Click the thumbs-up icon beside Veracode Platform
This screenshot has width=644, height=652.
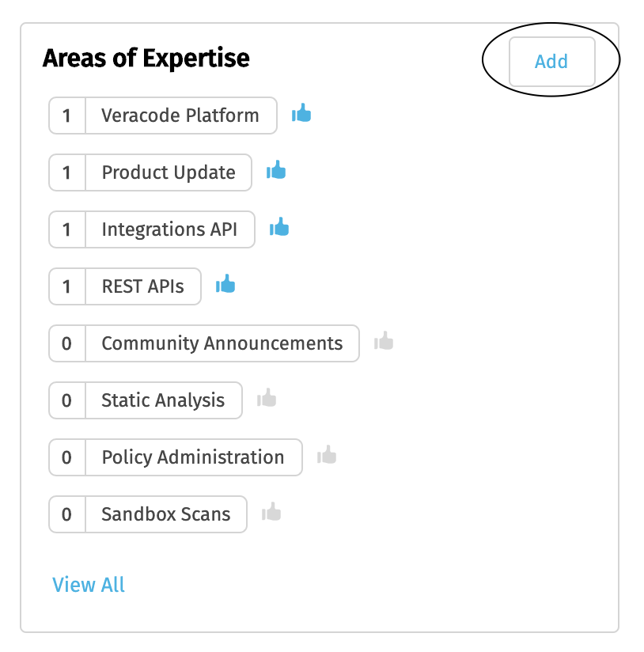[301, 113]
